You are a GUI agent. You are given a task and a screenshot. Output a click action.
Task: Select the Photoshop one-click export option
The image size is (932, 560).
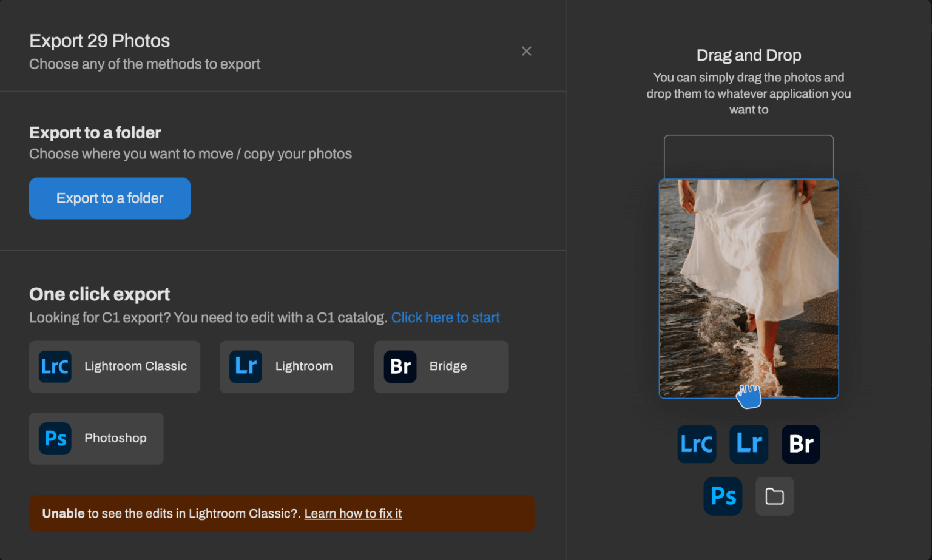click(x=96, y=438)
